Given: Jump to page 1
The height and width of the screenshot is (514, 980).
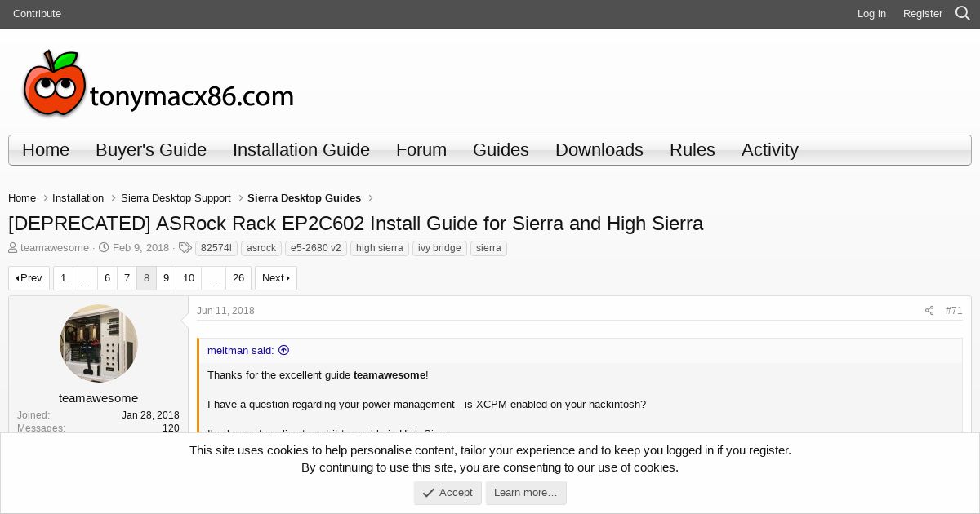Looking at the screenshot, I should [63, 278].
